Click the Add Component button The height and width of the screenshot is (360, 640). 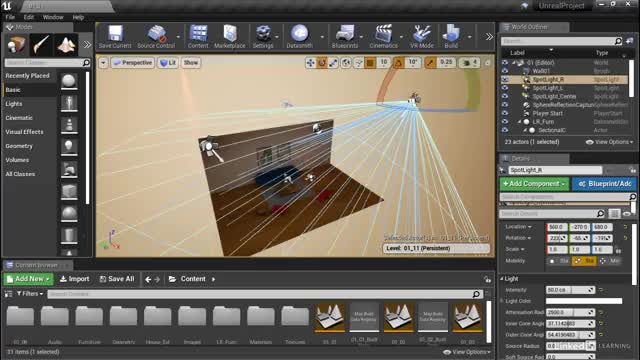click(534, 184)
